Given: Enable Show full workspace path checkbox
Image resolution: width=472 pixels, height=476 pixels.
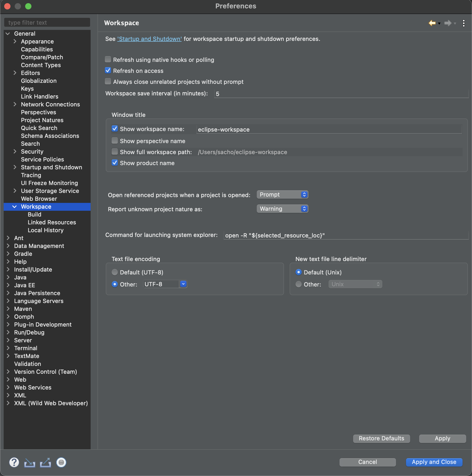Looking at the screenshot, I should click(x=115, y=152).
